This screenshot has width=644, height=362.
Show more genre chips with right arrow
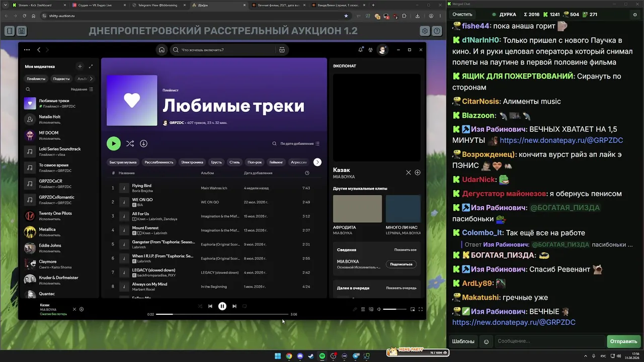pyautogui.click(x=317, y=162)
